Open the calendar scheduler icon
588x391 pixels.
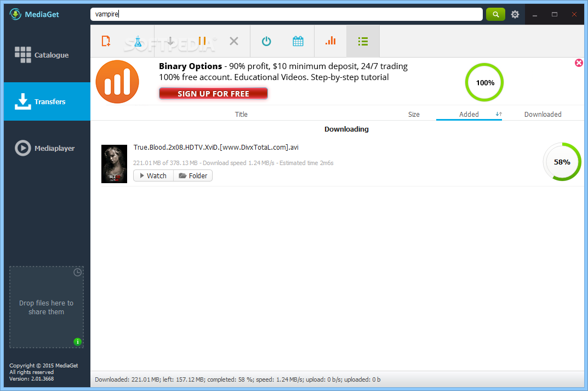click(x=298, y=41)
